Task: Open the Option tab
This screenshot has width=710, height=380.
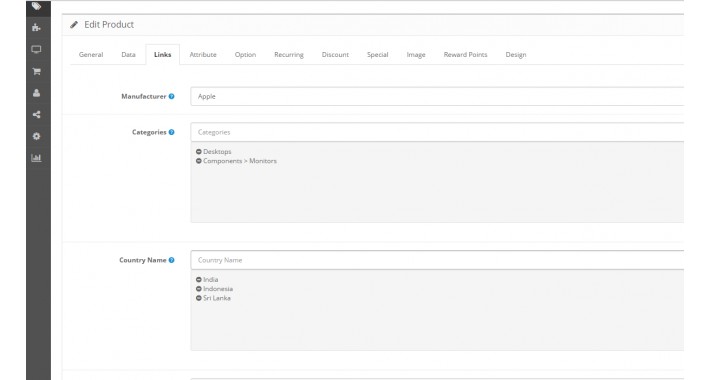Action: click(245, 55)
